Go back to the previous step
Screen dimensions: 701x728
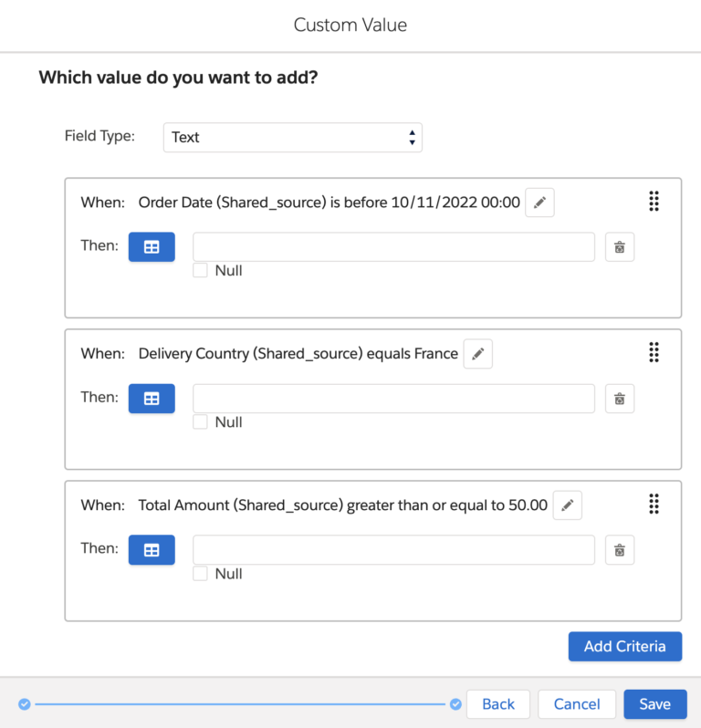pyautogui.click(x=498, y=704)
